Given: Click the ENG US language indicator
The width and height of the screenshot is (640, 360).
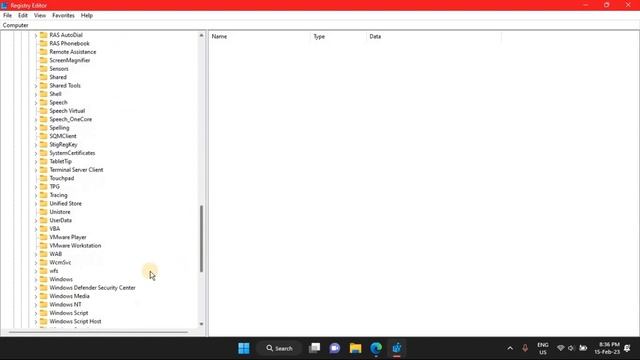Looking at the screenshot, I should pyautogui.click(x=542, y=349).
